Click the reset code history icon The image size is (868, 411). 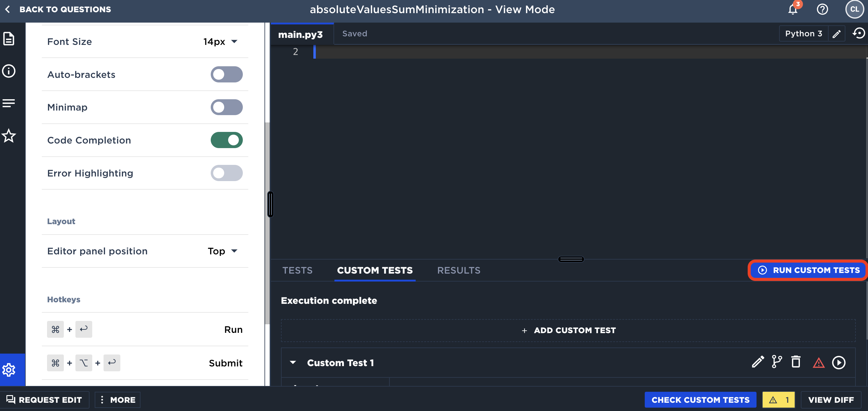click(858, 33)
